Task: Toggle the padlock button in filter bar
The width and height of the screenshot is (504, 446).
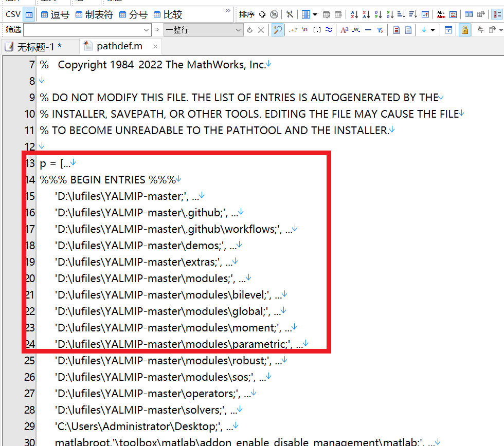Action: point(465,30)
